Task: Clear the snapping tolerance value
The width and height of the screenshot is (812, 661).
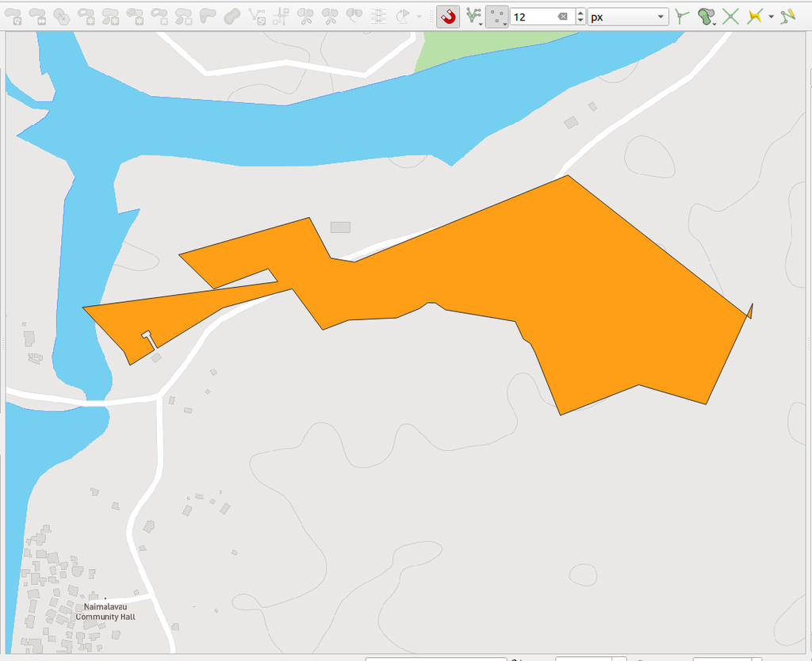Action: click(x=562, y=17)
